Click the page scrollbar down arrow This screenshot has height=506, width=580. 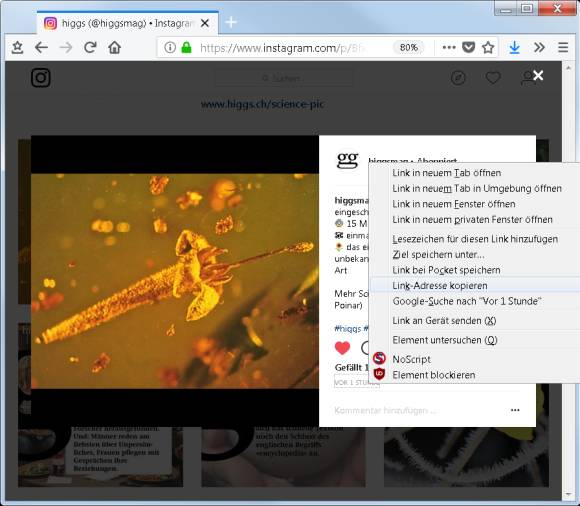coord(569,494)
